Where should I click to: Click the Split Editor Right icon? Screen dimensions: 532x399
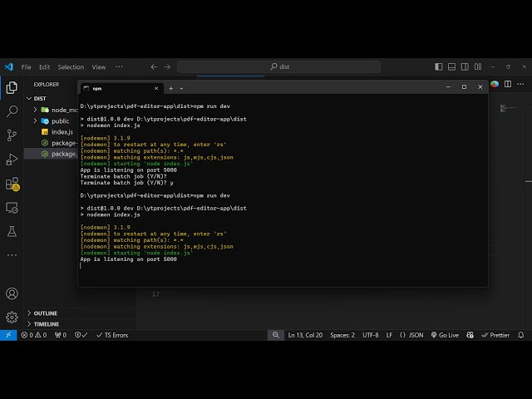[x=506, y=84]
